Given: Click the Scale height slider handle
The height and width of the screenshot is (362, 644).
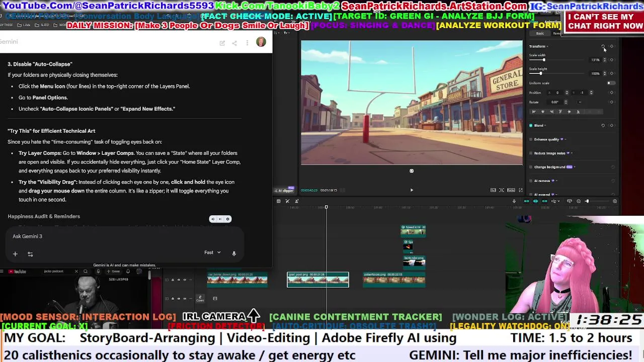Looking at the screenshot, I should pos(541,73).
